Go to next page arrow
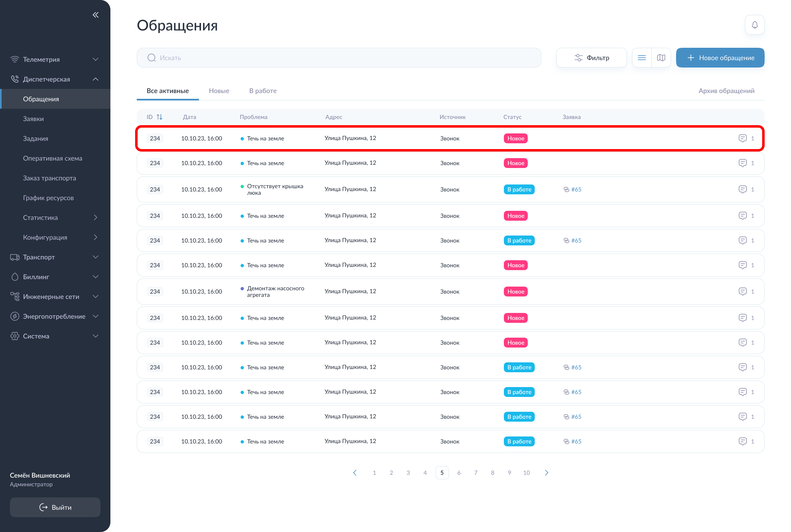 [546, 473]
